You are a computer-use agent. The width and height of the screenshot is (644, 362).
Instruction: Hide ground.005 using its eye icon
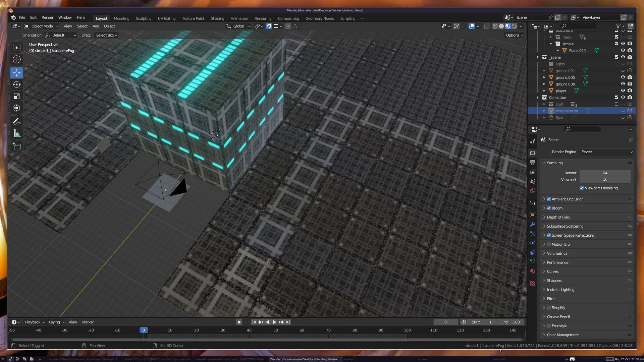click(623, 77)
